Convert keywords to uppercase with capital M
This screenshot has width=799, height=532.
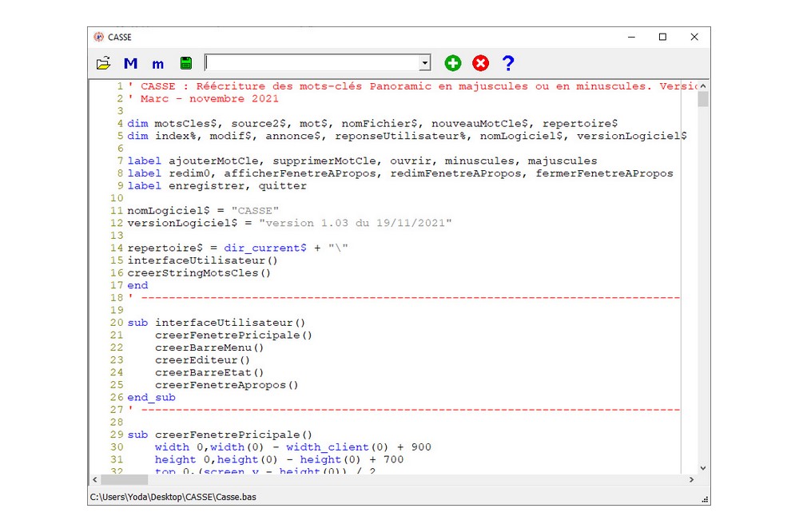point(130,63)
